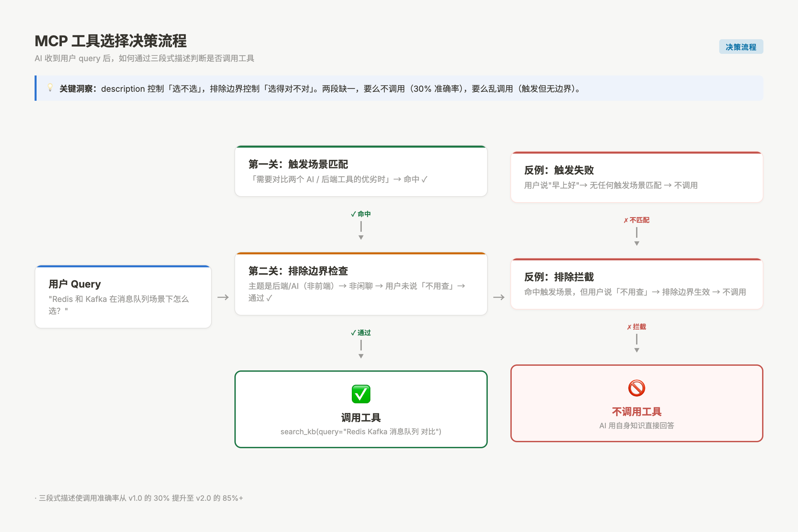798x532 pixels.
Task: Select the 第一关：触发场景匹配 card
Action: tap(361, 171)
